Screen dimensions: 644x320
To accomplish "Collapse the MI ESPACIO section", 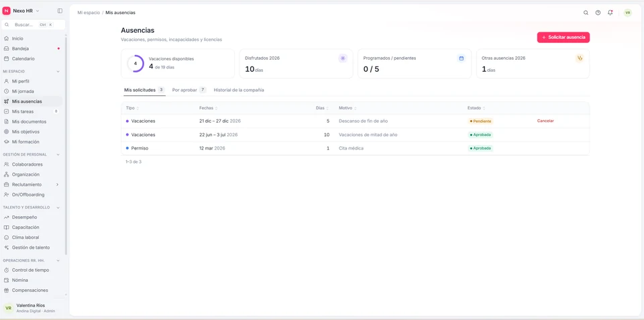I will click(58, 72).
